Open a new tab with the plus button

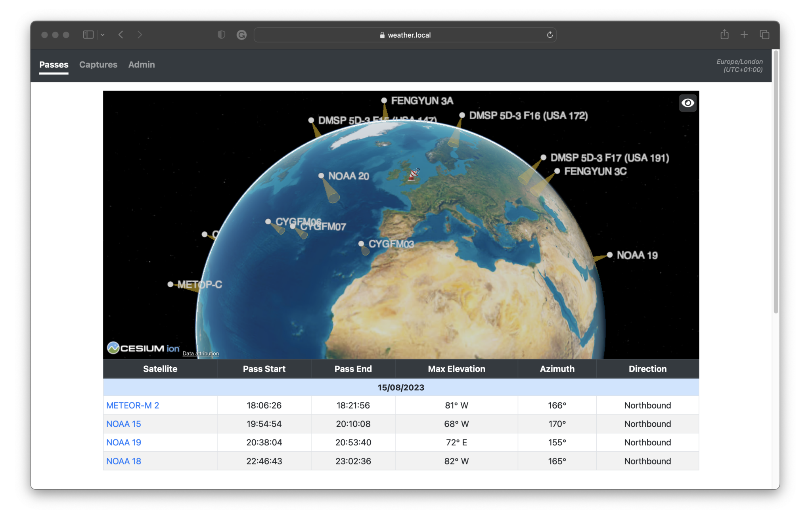pos(744,34)
